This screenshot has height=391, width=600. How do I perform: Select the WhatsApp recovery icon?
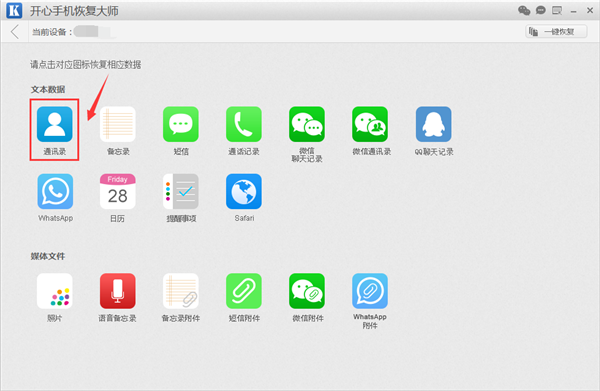pos(55,191)
